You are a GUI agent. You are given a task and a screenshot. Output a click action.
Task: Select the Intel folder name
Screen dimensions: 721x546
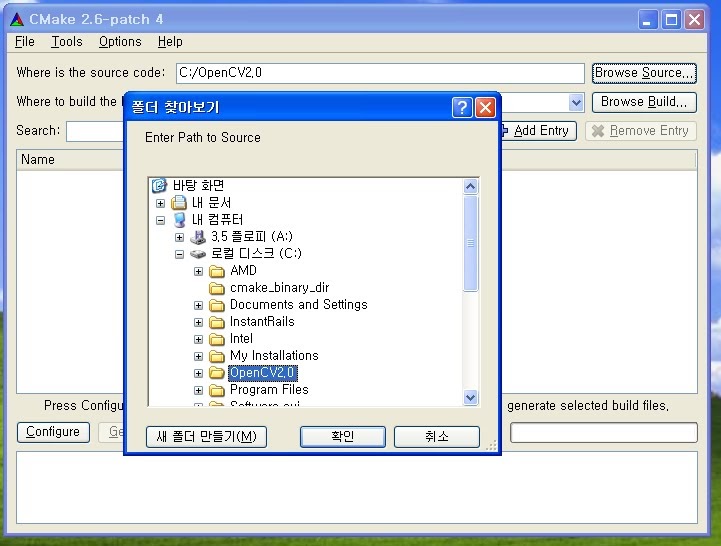point(241,339)
